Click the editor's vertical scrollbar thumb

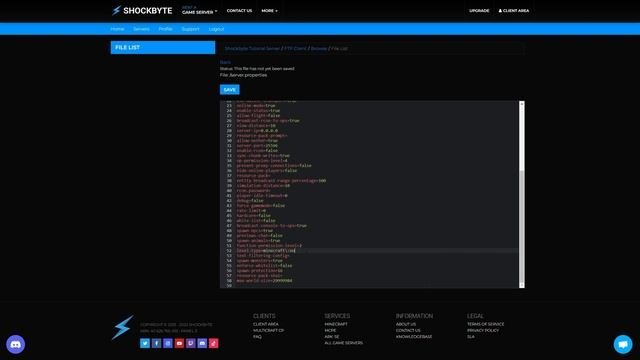coord(522,227)
